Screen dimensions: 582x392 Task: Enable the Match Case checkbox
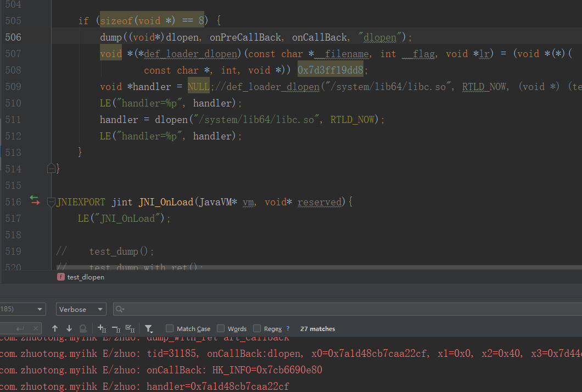(170, 328)
